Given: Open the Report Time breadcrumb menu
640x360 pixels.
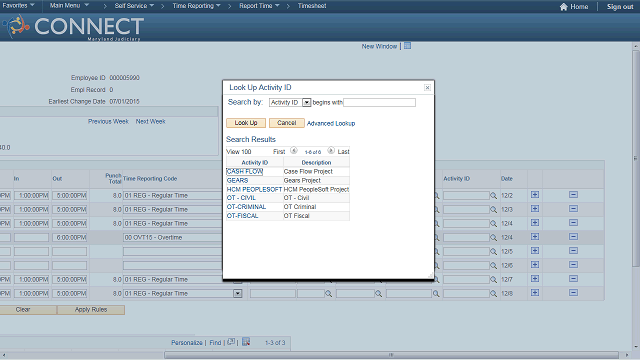Looking at the screenshot, I should coord(259,6).
